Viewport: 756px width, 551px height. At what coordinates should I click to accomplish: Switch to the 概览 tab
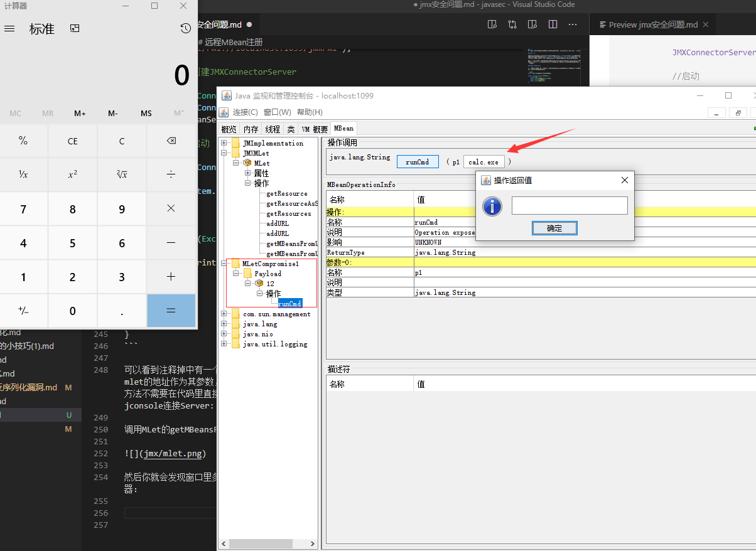[x=229, y=129]
